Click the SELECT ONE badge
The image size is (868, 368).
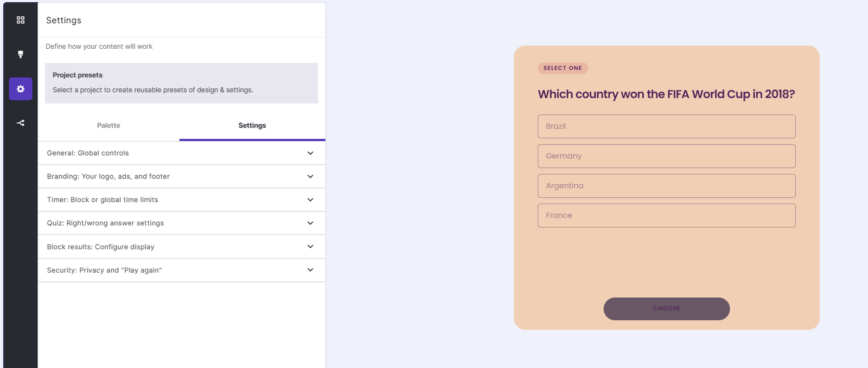point(563,68)
